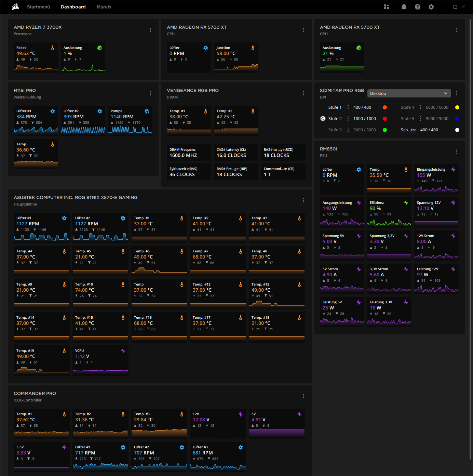Screen dimensions: 473x476
Task: Click the CPU Auslastung chip icon
Action: tap(100, 48)
